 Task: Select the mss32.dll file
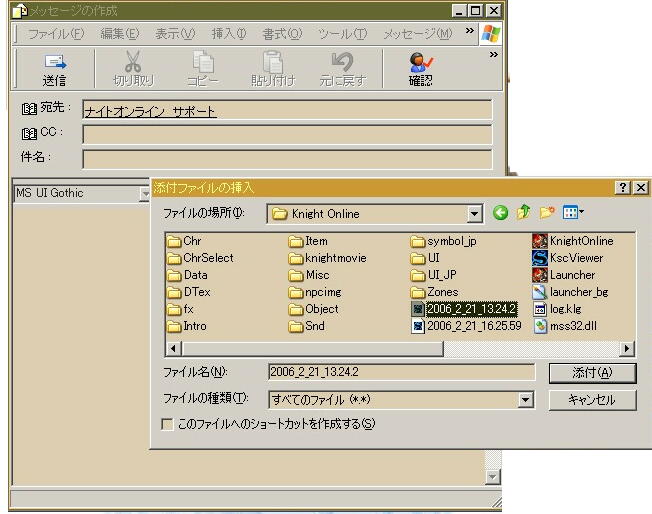click(565, 326)
